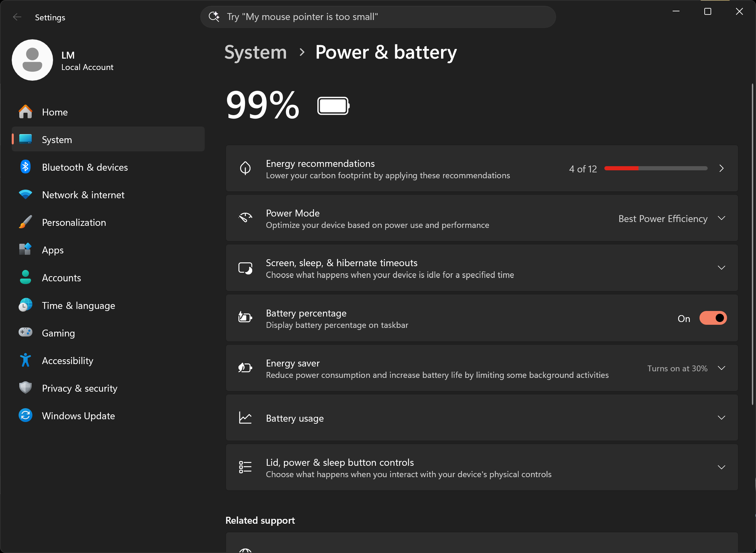Click the Bluetooth & devices icon

[25, 167]
